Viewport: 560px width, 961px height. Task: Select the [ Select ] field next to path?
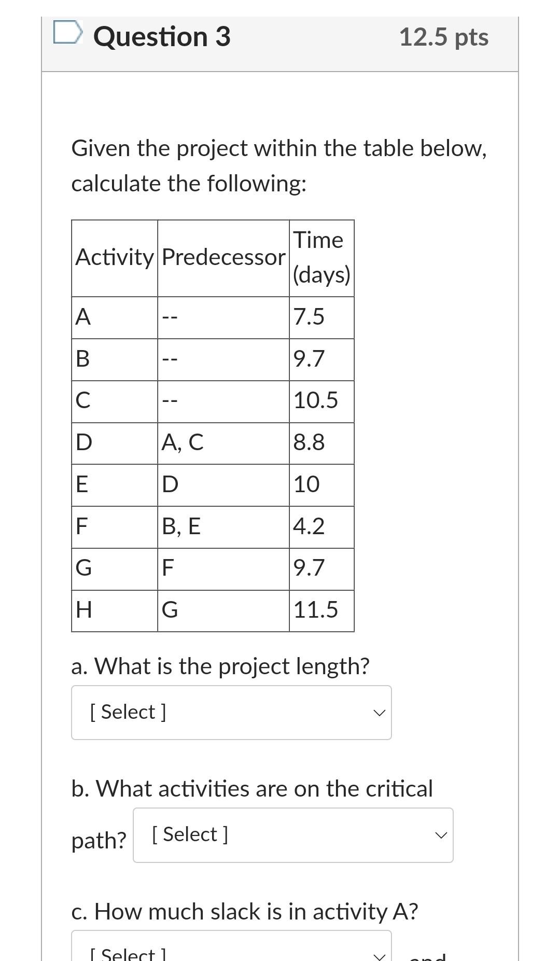coord(189,834)
